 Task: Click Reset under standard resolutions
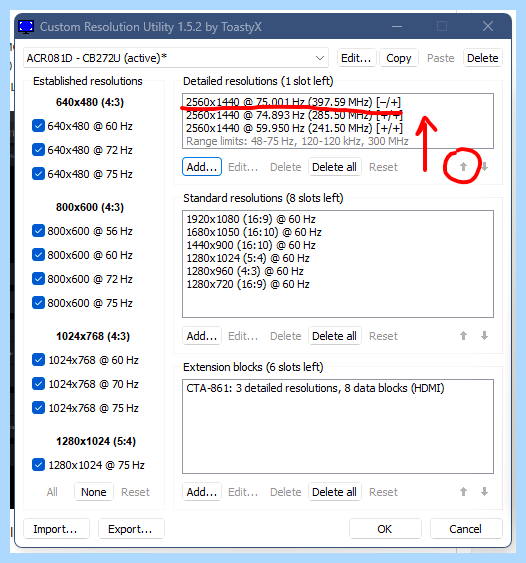(383, 336)
